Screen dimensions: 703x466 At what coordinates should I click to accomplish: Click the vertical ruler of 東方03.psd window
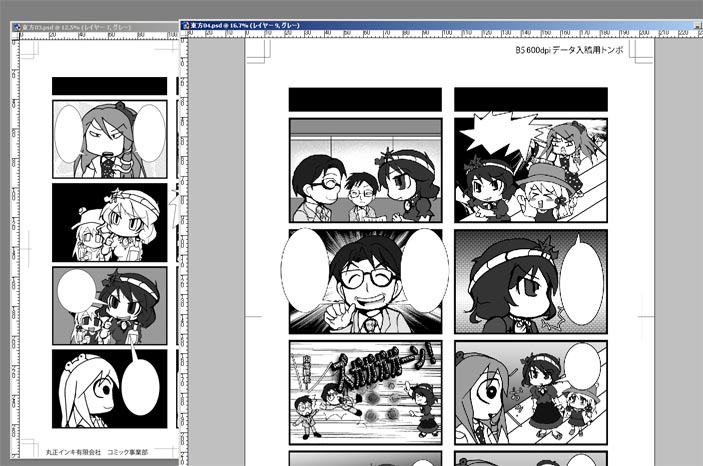click(x=15, y=249)
